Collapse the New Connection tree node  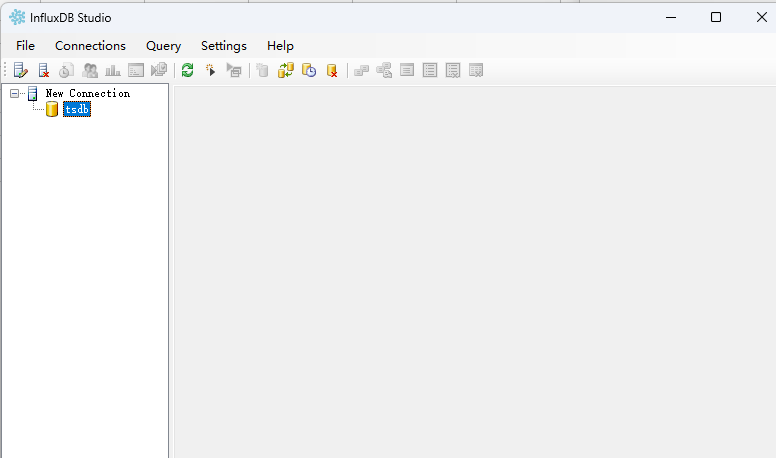(x=15, y=93)
